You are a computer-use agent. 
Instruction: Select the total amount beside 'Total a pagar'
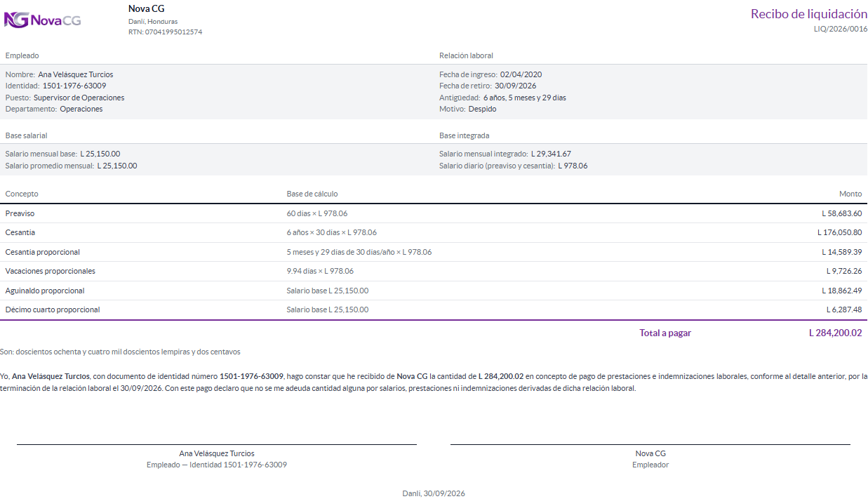[835, 333]
